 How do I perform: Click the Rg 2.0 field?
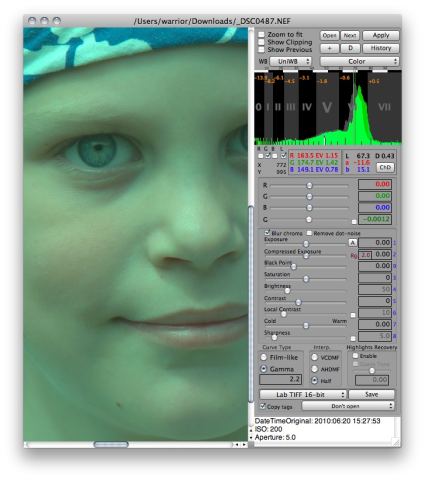[365, 255]
